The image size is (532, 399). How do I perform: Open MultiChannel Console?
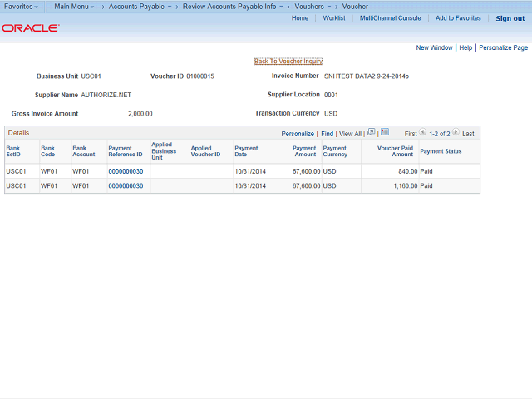[390, 18]
